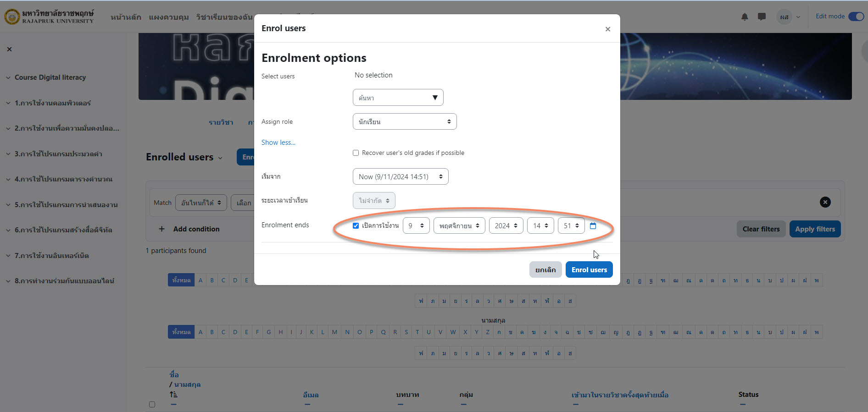Viewport: 868px width, 412px height.
Task: Close the course index sidebar
Action: pyautogui.click(x=9, y=49)
